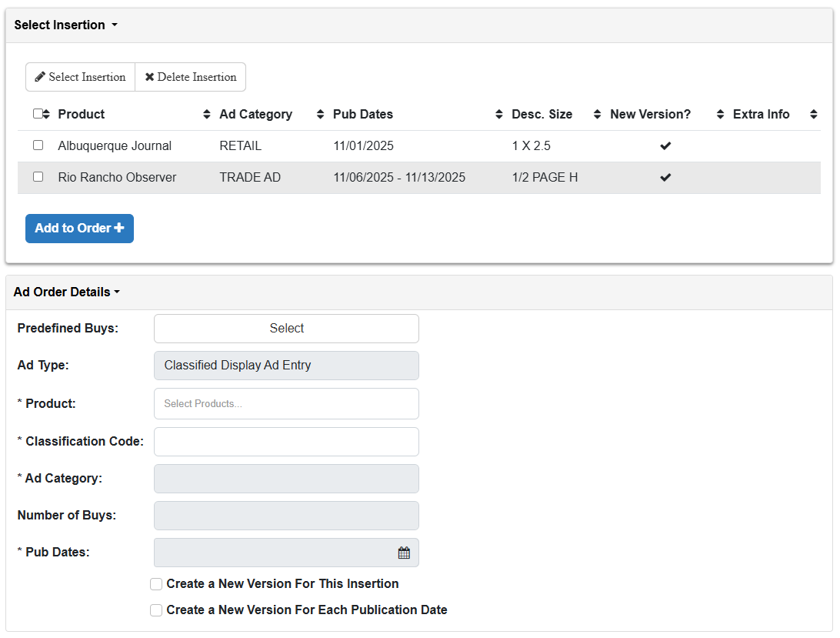Image resolution: width=840 pixels, height=638 pixels.
Task: Open the Predefined Buys Select dropdown
Action: click(286, 328)
